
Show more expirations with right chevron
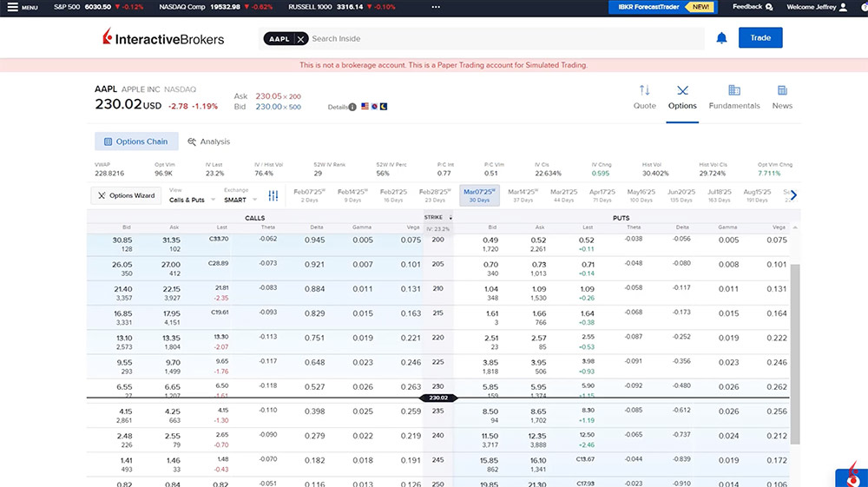794,195
